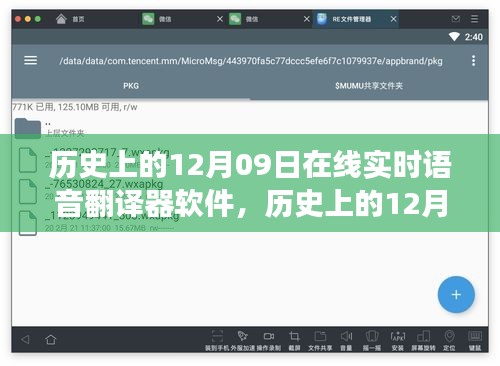
Task: Open the parent folder icon
Action: click(x=28, y=128)
